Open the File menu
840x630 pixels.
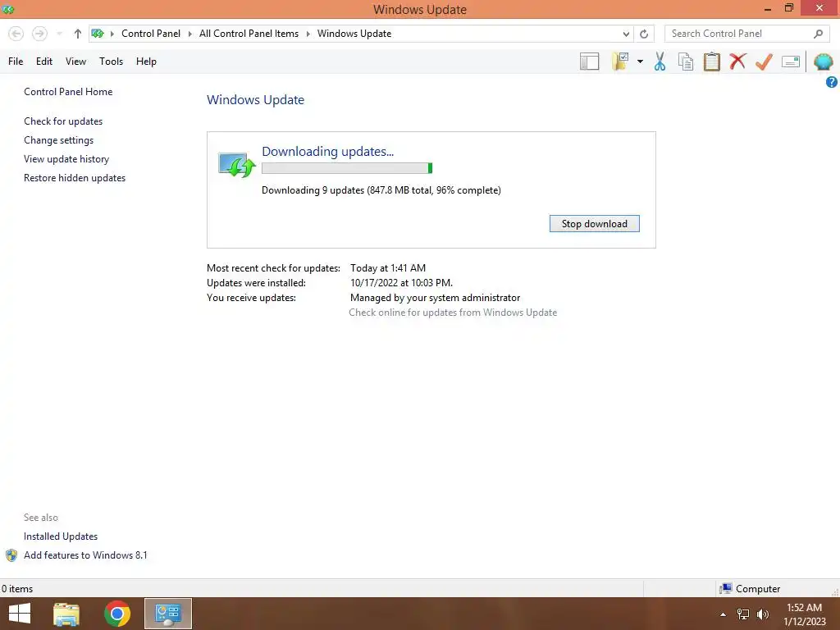(x=16, y=62)
